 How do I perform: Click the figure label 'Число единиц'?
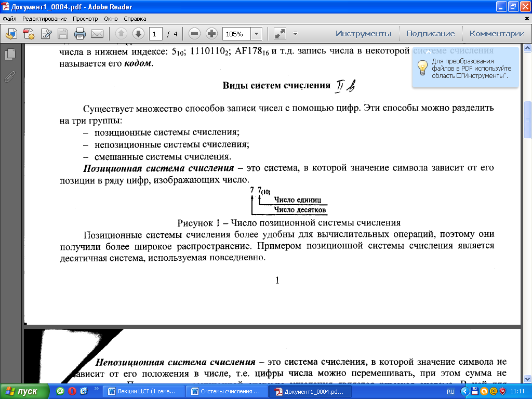[298, 200]
